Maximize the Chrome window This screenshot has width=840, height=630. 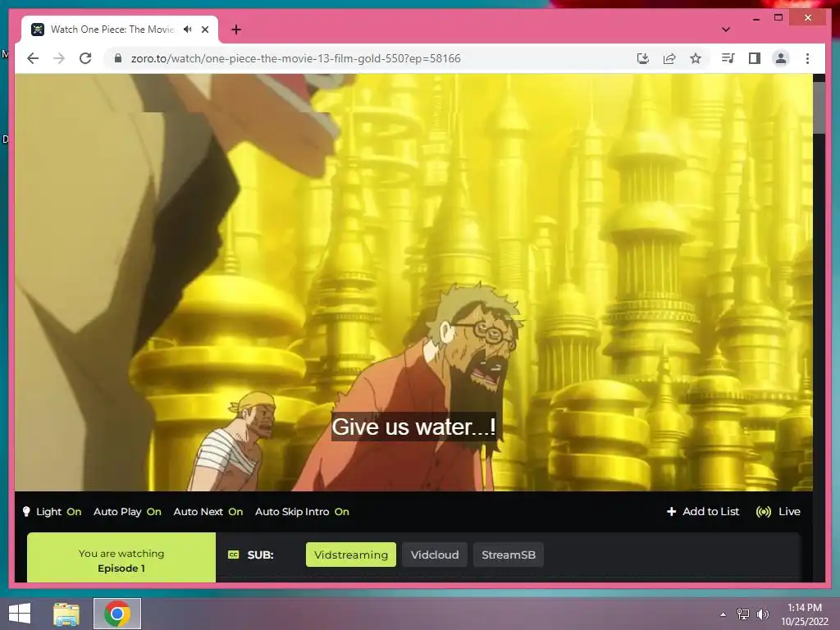click(778, 18)
